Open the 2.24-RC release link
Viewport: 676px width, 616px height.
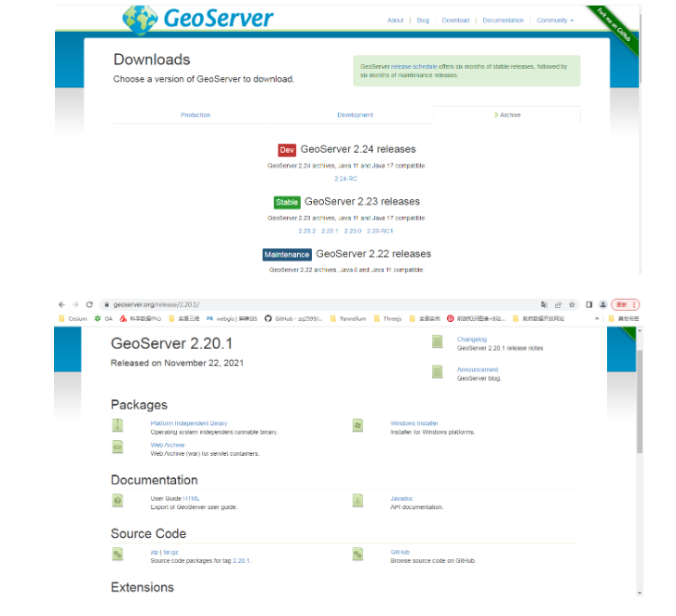pyautogui.click(x=345, y=179)
